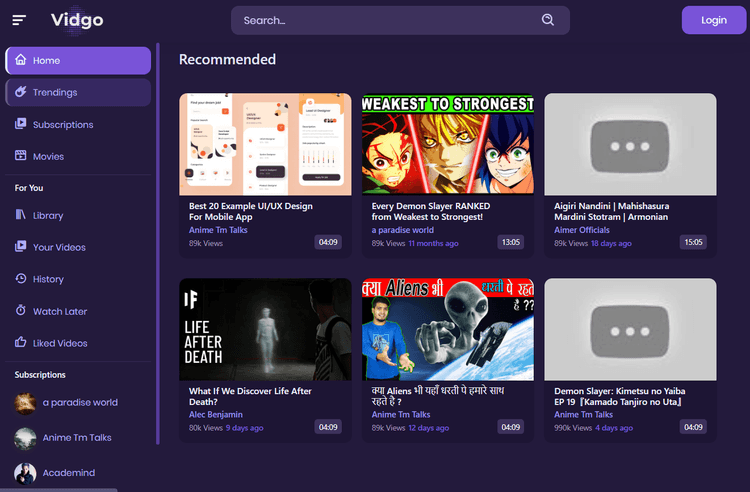
Task: Click the 9 days ago text
Action: click(x=244, y=428)
